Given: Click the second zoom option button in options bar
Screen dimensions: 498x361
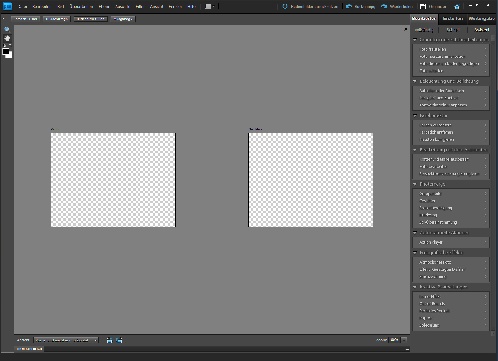Looking at the screenshot, I should 57,19.
